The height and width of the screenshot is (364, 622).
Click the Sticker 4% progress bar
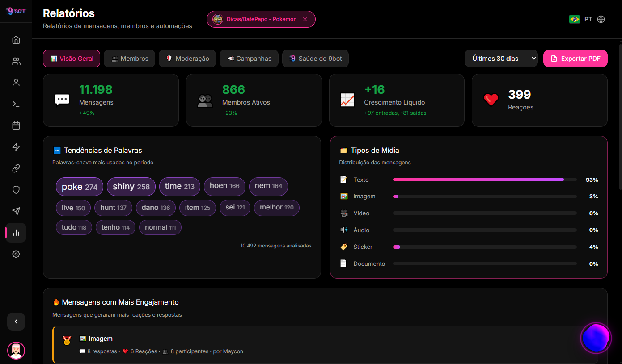(x=485, y=247)
